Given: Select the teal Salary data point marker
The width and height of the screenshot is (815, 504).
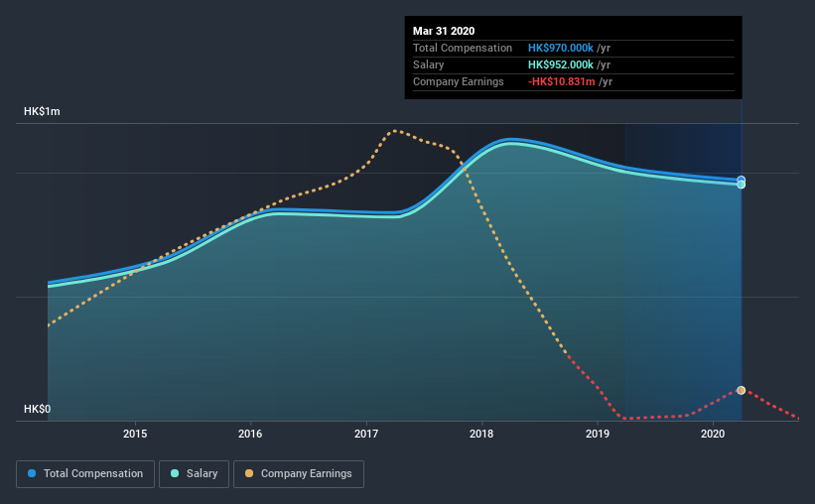Looking at the screenshot, I should (x=742, y=185).
